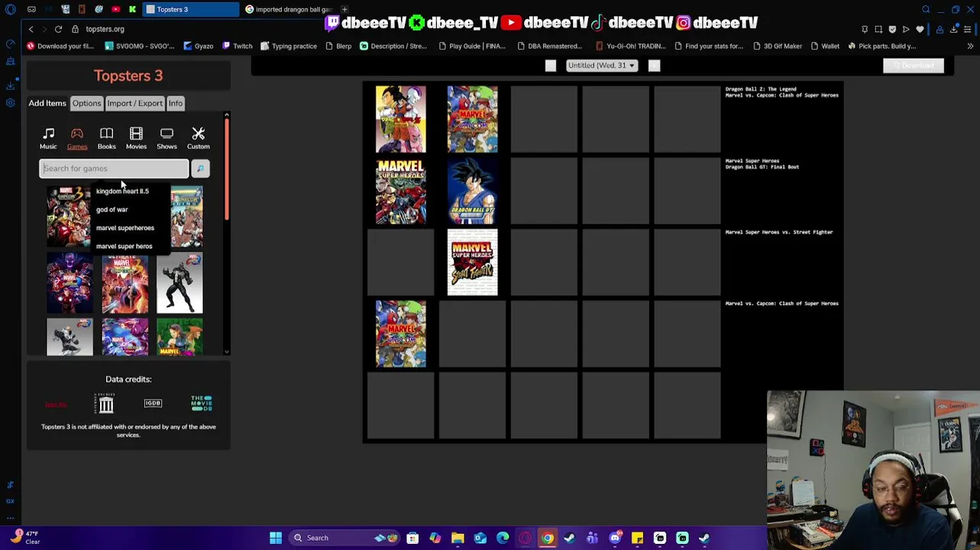Expand the bookmarks overflow chevron
The height and width of the screenshot is (550, 980).
970,46
